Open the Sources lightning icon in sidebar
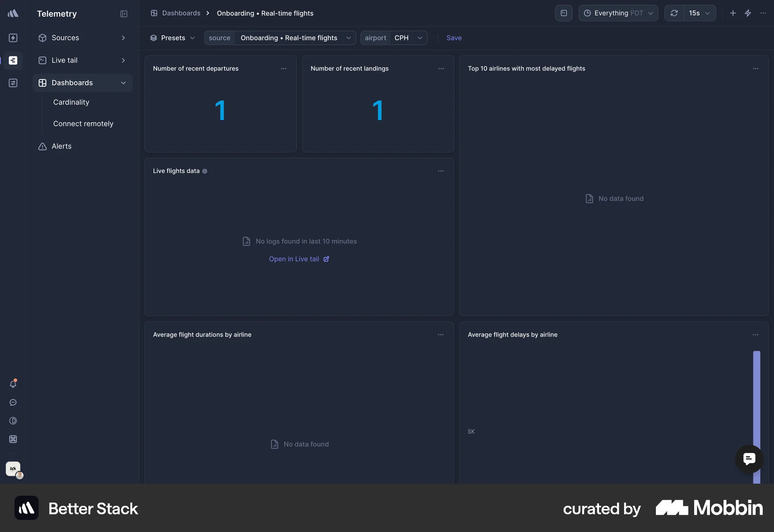Screen dimensions: 774x532 [x=13, y=38]
